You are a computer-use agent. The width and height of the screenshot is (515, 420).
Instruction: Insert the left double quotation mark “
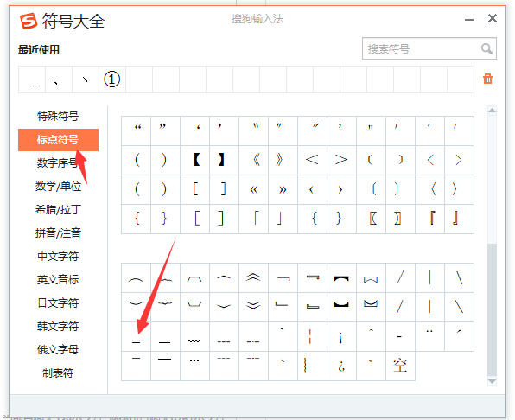coord(137,130)
